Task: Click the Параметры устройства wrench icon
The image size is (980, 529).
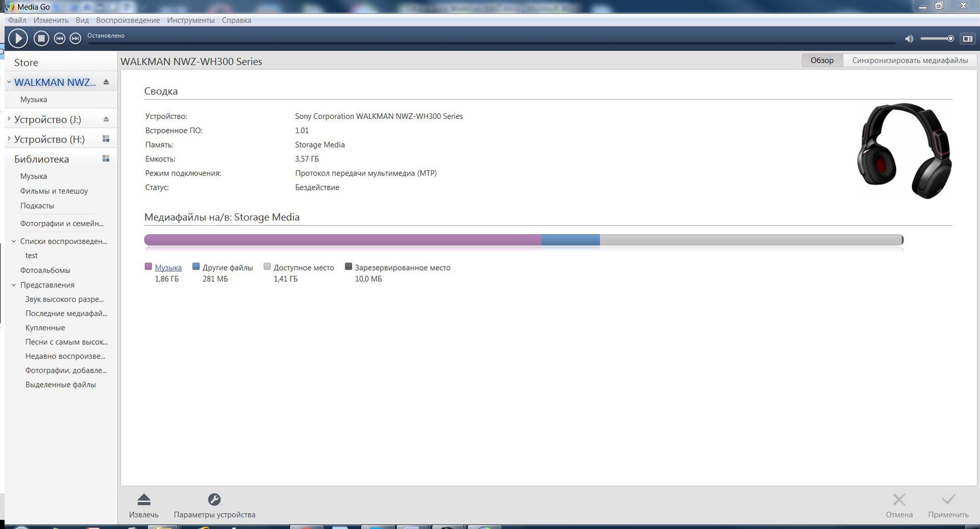Action: (x=214, y=499)
